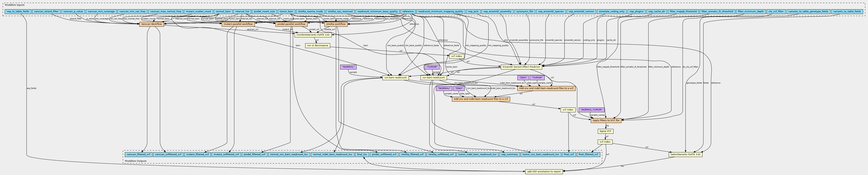Select the add VEP annotation to report step
The width and height of the screenshot is (868, 175).
click(x=544, y=171)
